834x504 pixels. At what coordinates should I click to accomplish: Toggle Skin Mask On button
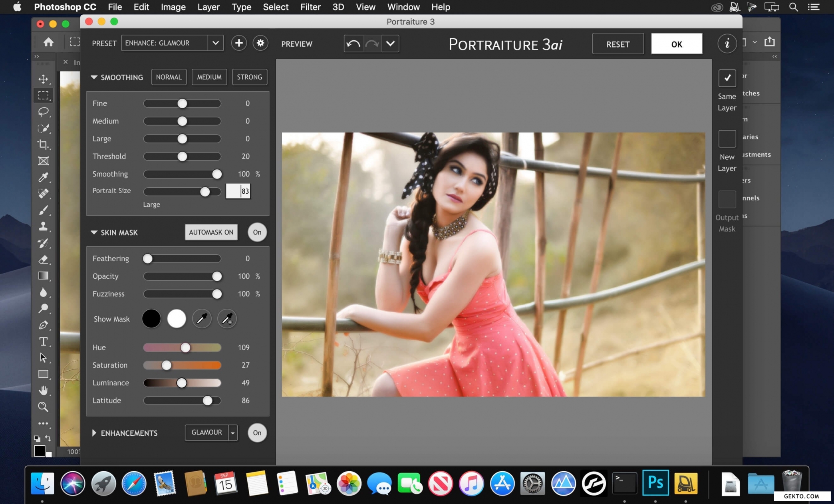click(x=257, y=232)
